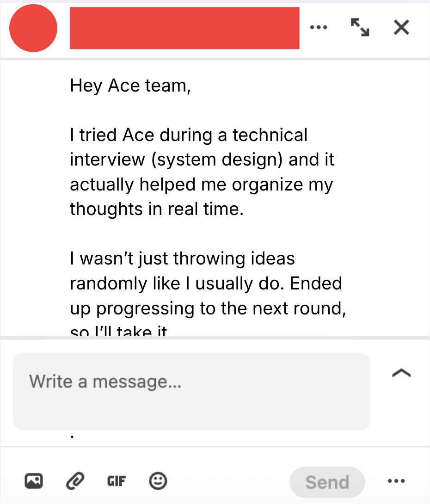
Task: Browse GIFs to share in the chat
Action: 116,481
